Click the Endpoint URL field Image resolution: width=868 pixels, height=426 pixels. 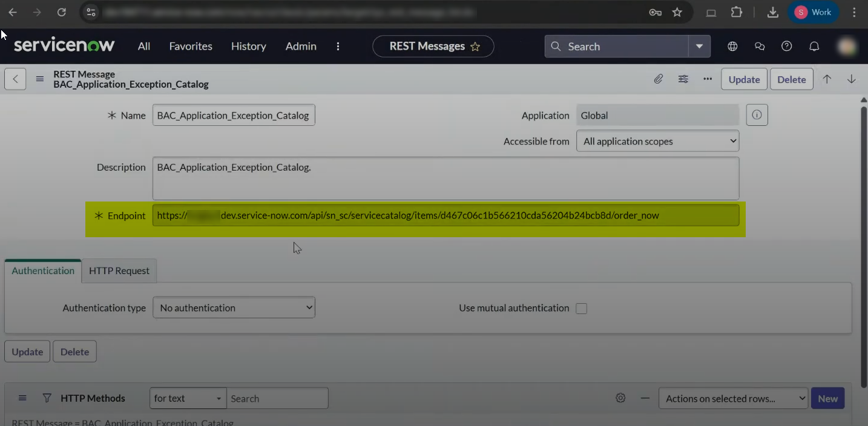coord(446,215)
